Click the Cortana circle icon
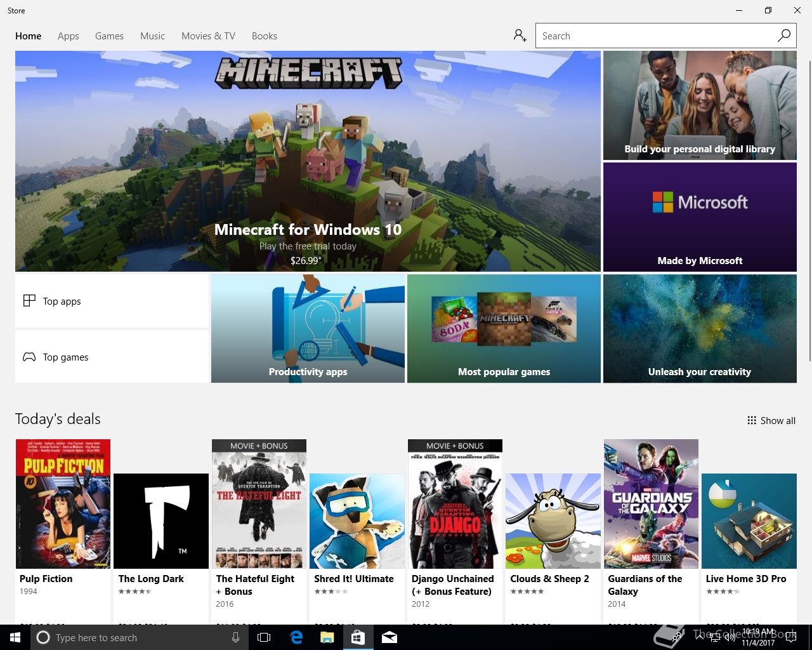This screenshot has height=650, width=812. 43,637
